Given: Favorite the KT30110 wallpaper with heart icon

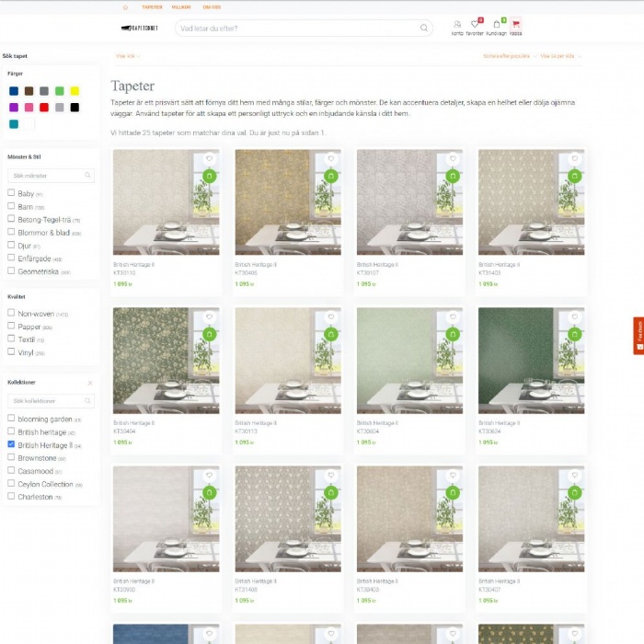Looking at the screenshot, I should [x=209, y=159].
